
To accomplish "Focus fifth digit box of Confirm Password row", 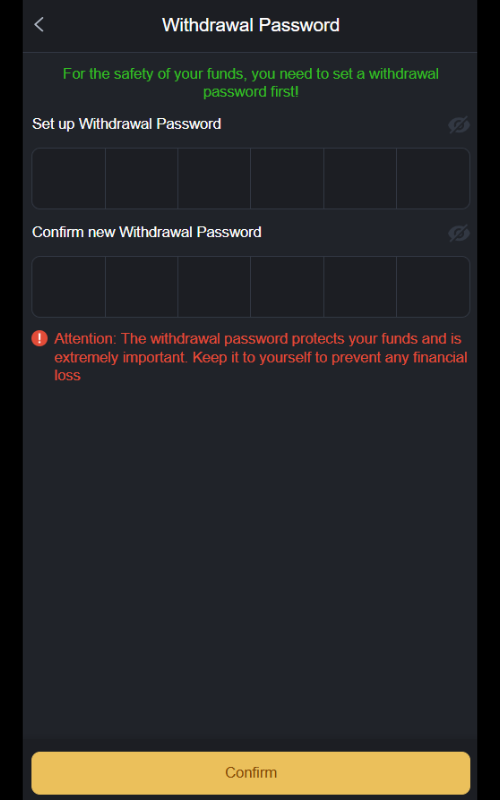I will point(360,287).
